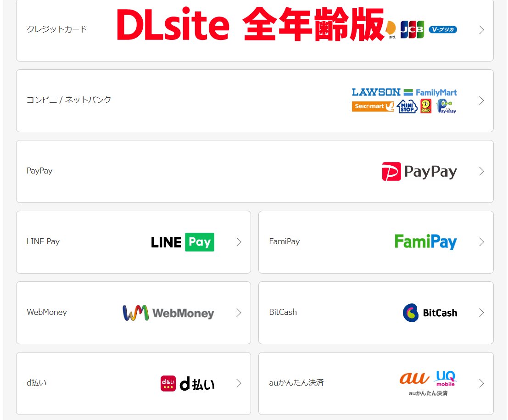Image resolution: width=508 pixels, height=420 pixels.
Task: Choose the auかんたん決済 payment label
Action: (x=296, y=383)
